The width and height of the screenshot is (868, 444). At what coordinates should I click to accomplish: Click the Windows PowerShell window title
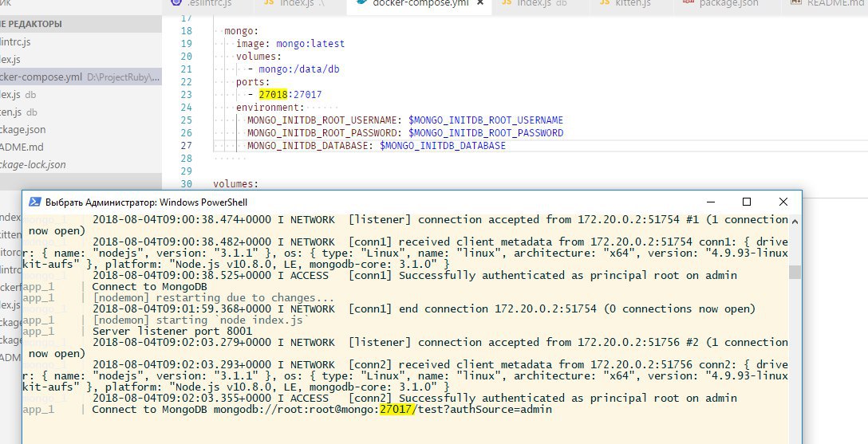146,202
